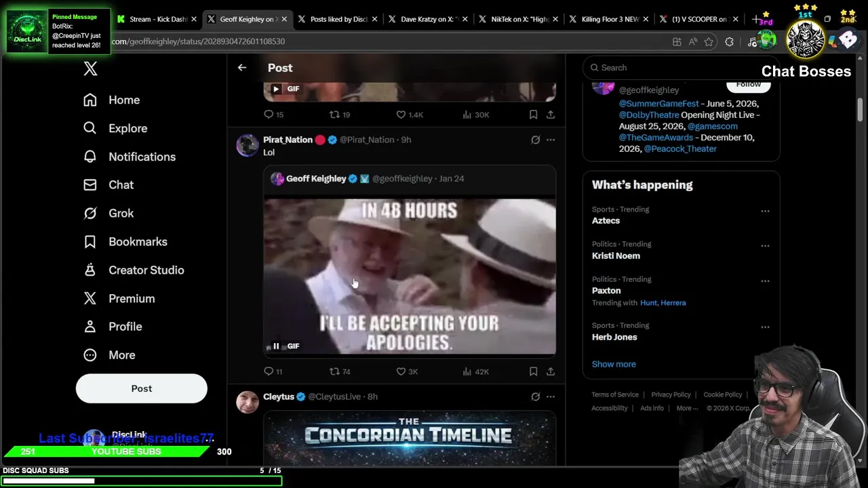Open The Concordian Timeline image
This screenshot has height=488, width=868.
click(410, 438)
